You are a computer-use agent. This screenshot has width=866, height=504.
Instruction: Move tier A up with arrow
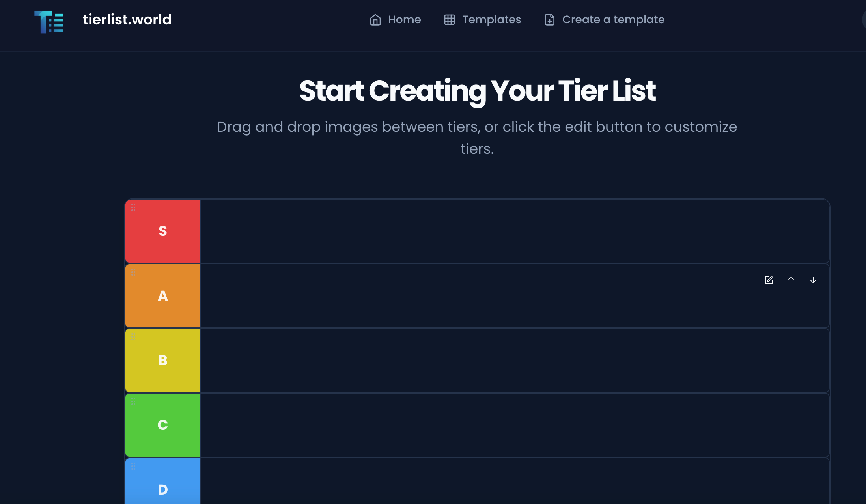(x=791, y=280)
